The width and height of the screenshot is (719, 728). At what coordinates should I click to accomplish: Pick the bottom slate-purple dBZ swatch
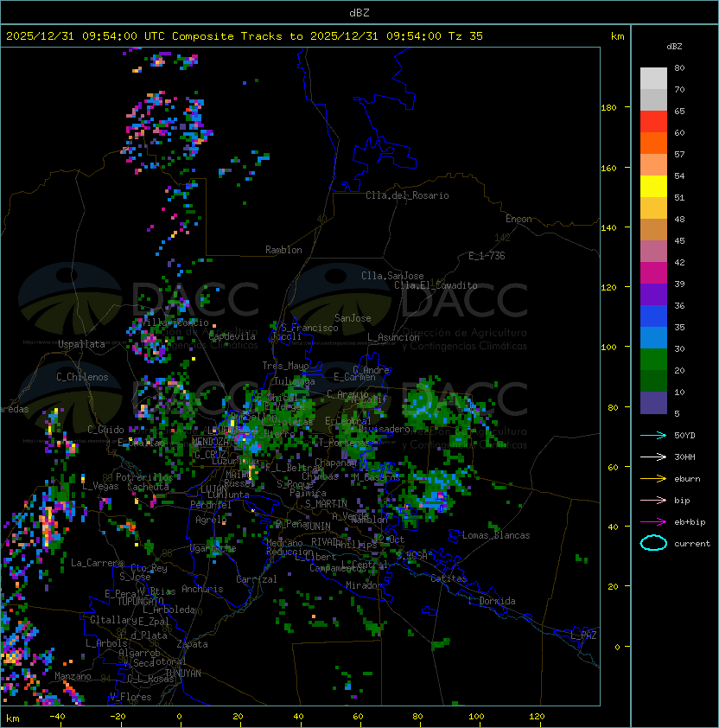pos(653,403)
